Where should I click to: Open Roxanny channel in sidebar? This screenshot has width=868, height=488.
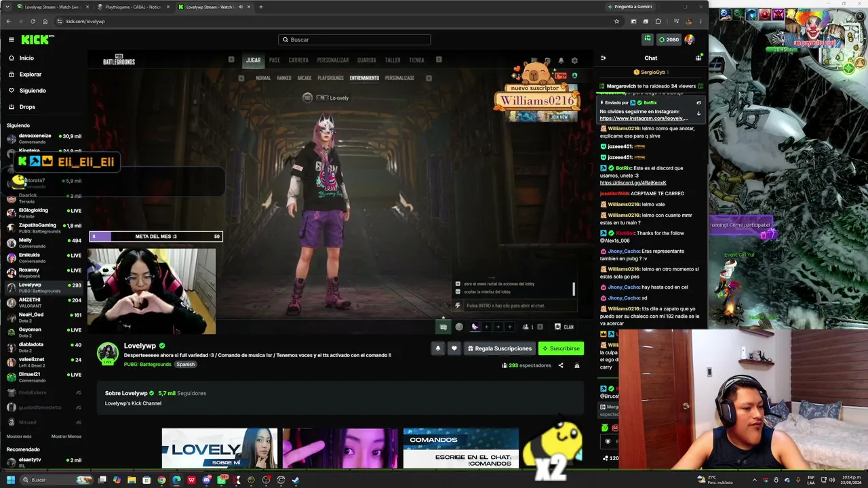(x=43, y=272)
